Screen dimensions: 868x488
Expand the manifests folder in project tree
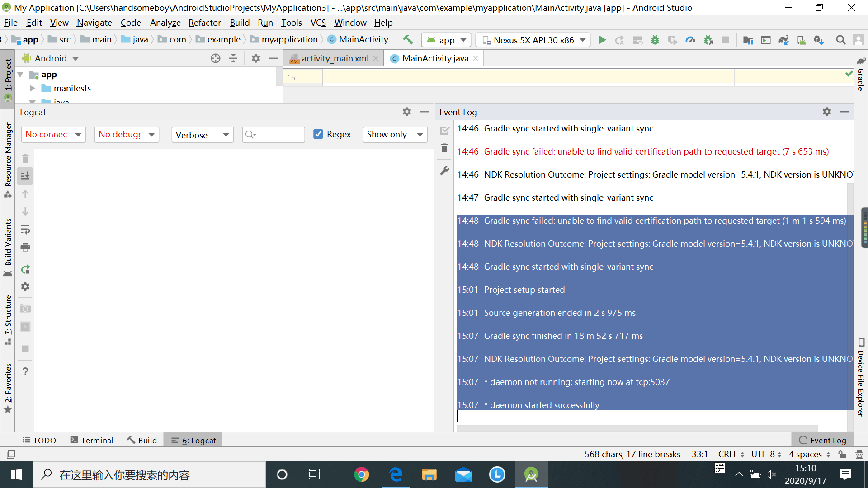pyautogui.click(x=32, y=88)
